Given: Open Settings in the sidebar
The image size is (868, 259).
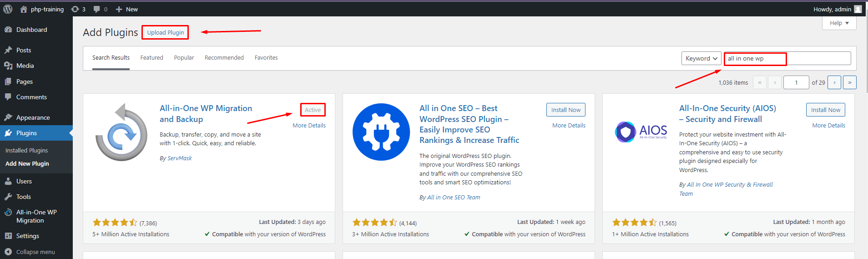Looking at the screenshot, I should tap(27, 236).
